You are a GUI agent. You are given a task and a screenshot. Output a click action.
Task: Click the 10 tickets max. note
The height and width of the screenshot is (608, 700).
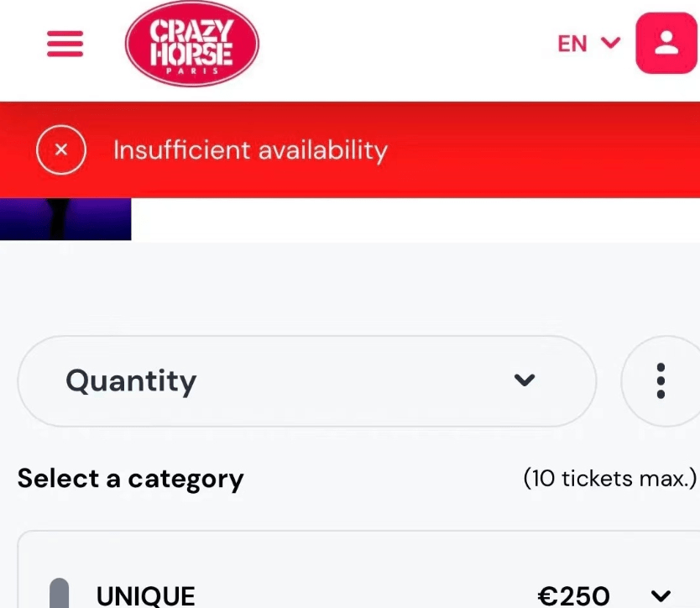click(609, 479)
